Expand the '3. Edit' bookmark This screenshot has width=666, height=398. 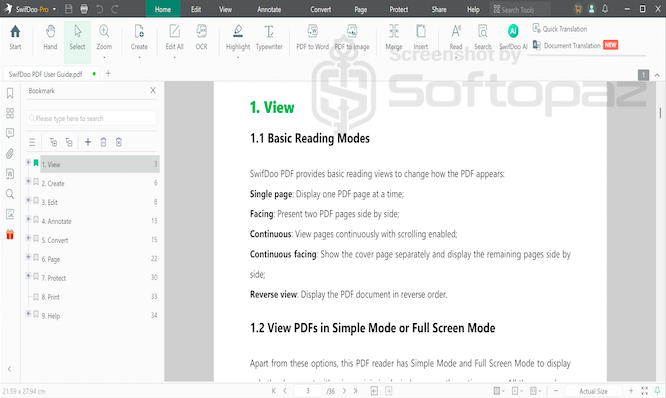(x=28, y=200)
